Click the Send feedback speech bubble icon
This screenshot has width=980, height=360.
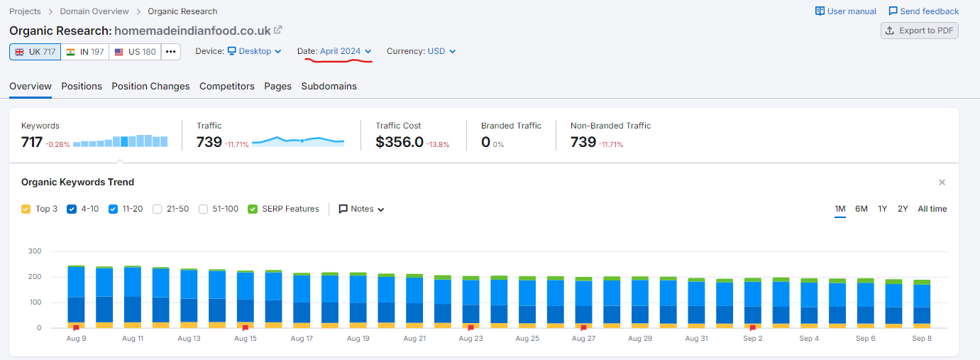893,11
